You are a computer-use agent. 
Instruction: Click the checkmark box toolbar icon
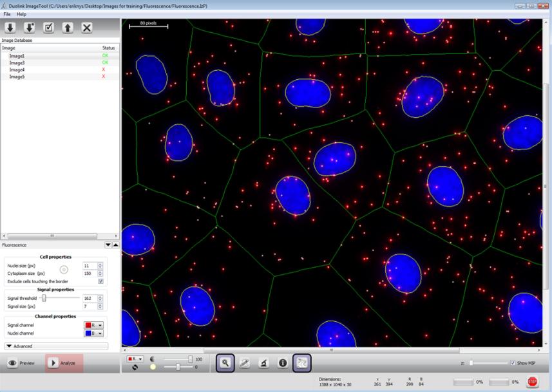pos(48,28)
